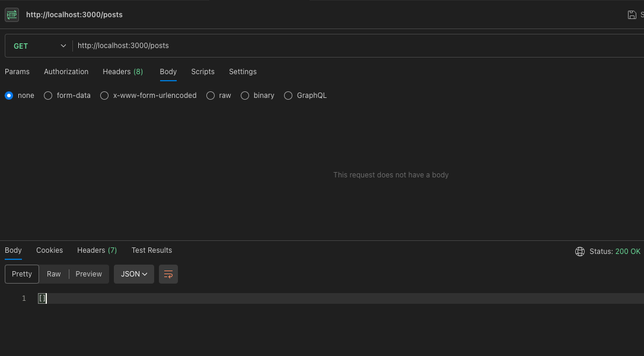
Task: Open the request Headers (8) tab
Action: (x=123, y=72)
